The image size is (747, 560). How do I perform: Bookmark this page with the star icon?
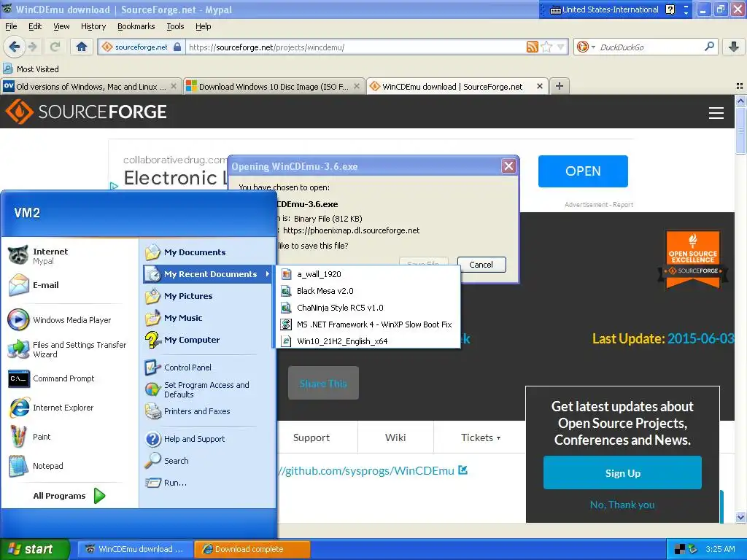click(547, 47)
